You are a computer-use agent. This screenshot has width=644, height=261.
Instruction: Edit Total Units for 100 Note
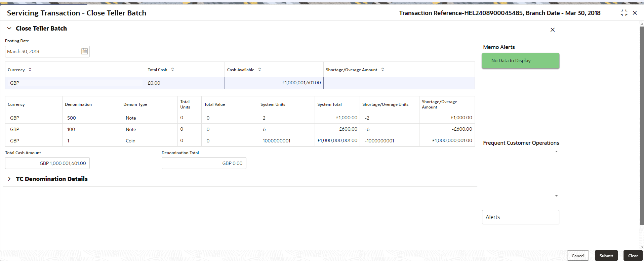tap(190, 129)
